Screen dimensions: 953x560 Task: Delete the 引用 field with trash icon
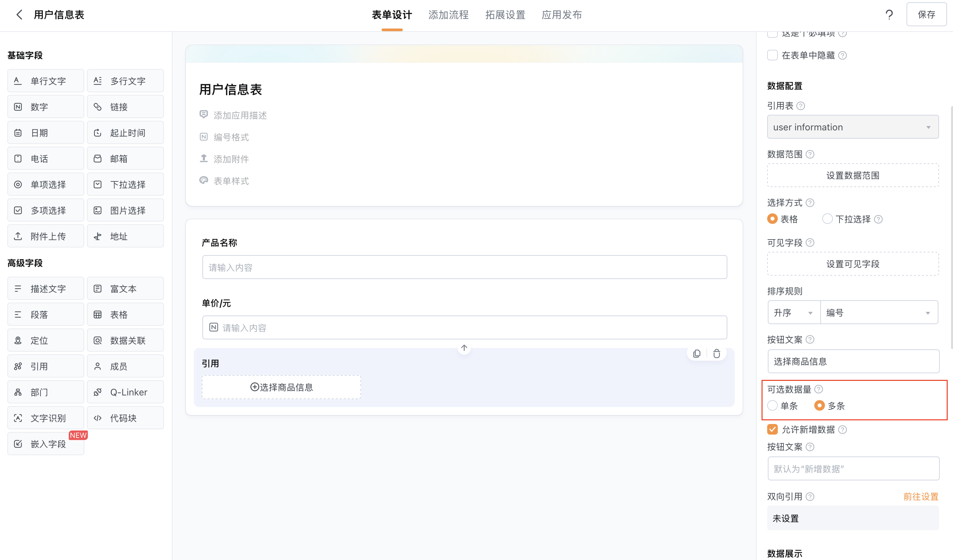(x=716, y=354)
